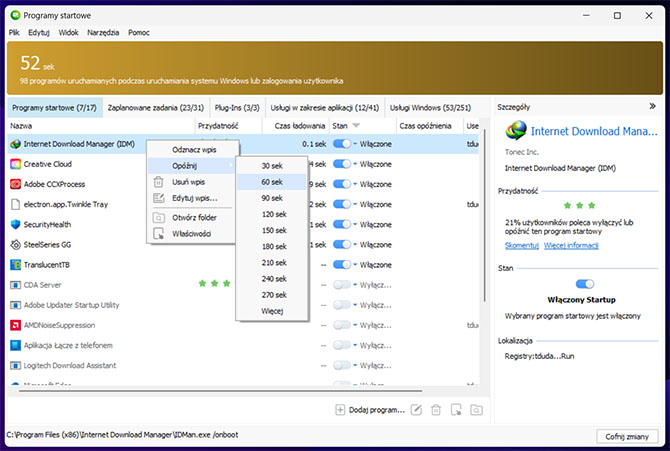Choose Więcej in the delay submenu
This screenshot has width=670, height=451.
point(272,311)
